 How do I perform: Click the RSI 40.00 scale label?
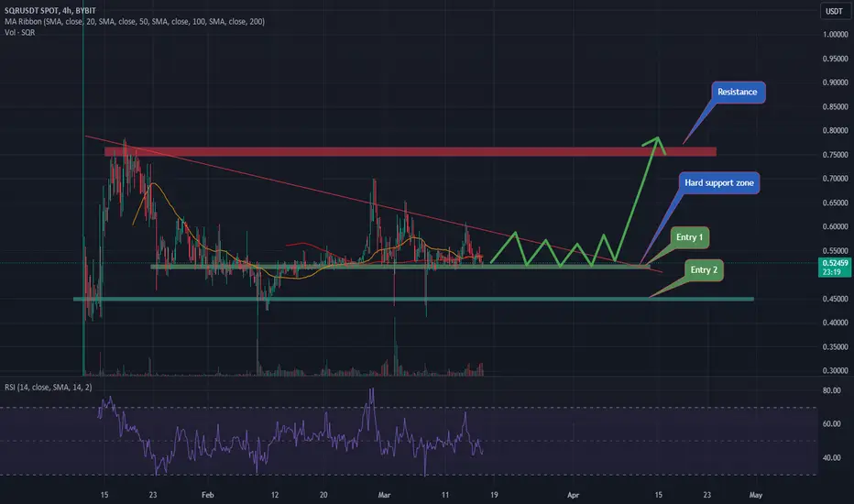coord(832,457)
